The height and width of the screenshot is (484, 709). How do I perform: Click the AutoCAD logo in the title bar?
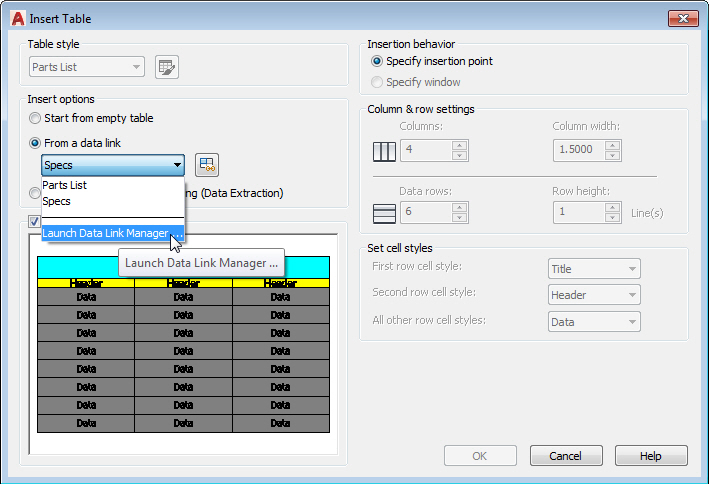[x=18, y=19]
